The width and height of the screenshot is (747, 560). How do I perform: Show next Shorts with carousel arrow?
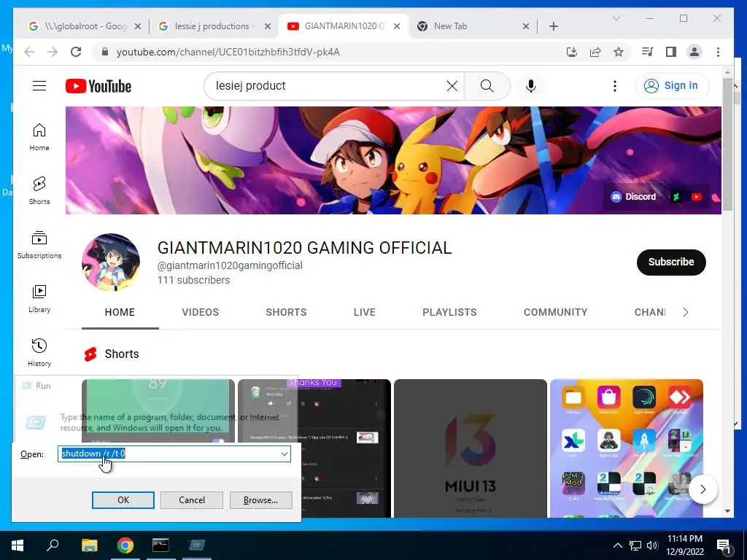[x=703, y=489]
